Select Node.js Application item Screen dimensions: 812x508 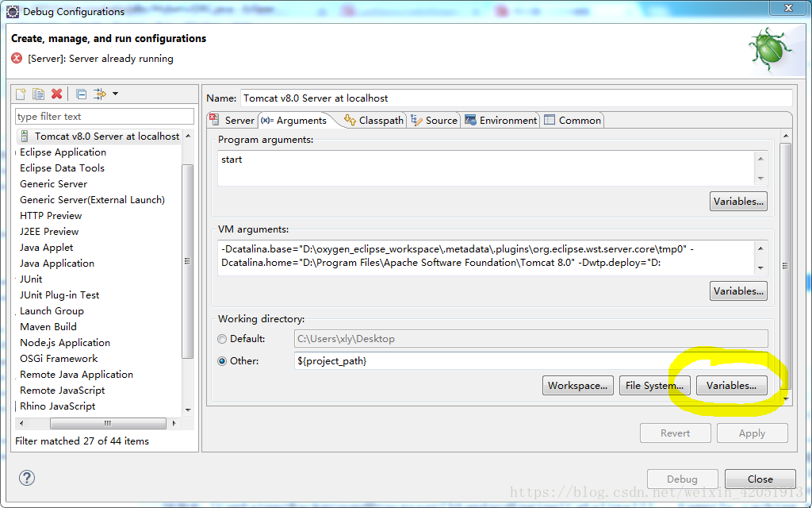click(x=65, y=343)
